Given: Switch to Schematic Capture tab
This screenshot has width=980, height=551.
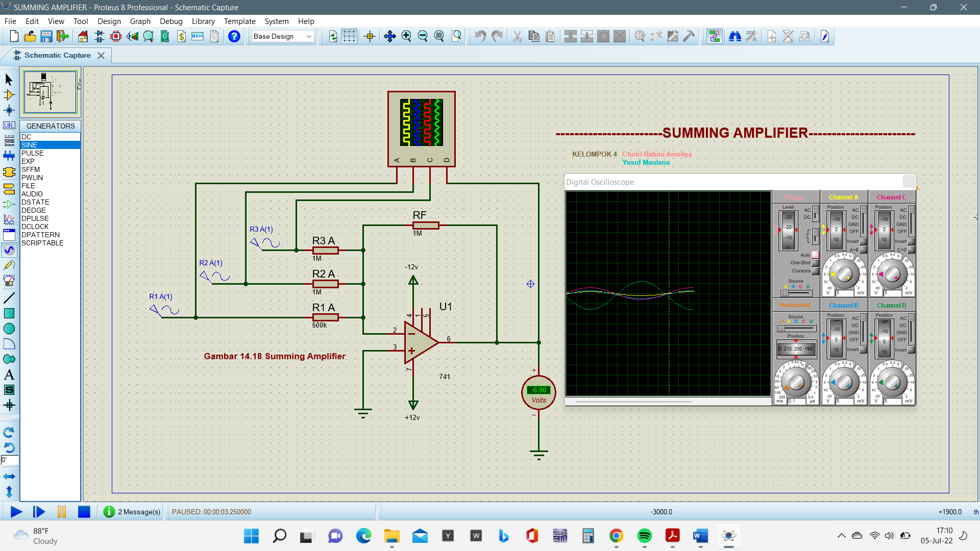Looking at the screenshot, I should point(57,55).
